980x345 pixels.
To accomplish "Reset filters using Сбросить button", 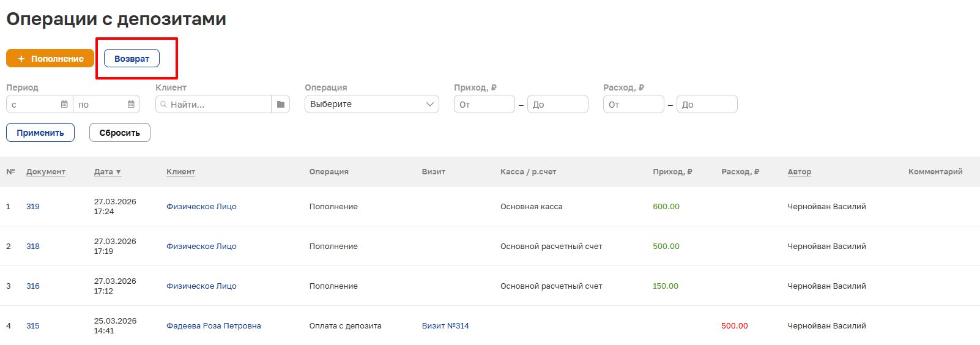I will pos(120,133).
